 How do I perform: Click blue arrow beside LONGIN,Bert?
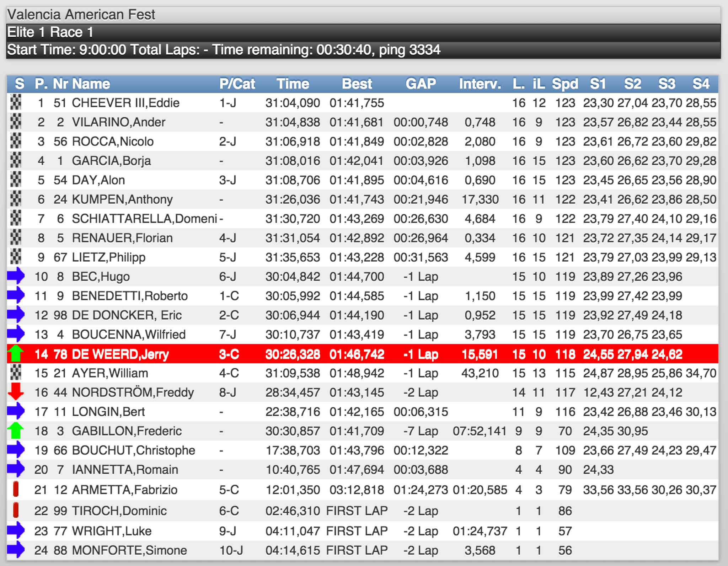coord(16,411)
